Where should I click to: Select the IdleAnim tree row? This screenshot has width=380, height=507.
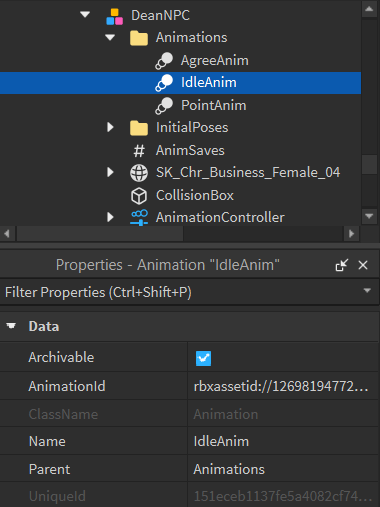(180, 83)
